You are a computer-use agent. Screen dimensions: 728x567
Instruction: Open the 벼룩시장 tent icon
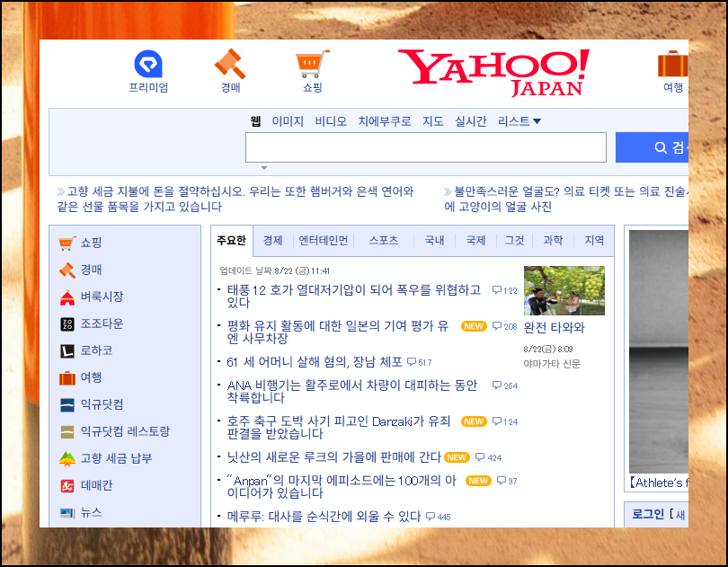pos(67,297)
